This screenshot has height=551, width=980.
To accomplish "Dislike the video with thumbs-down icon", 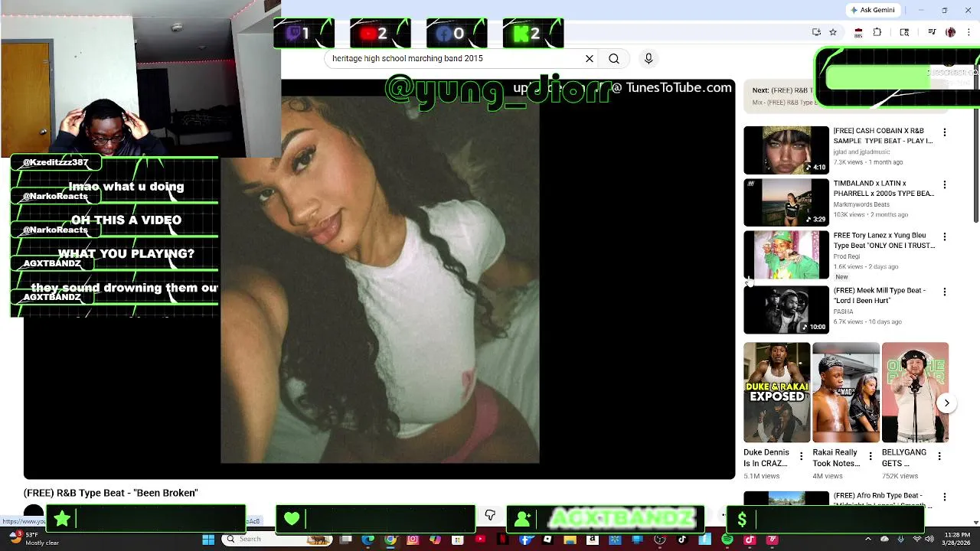I will tap(490, 515).
